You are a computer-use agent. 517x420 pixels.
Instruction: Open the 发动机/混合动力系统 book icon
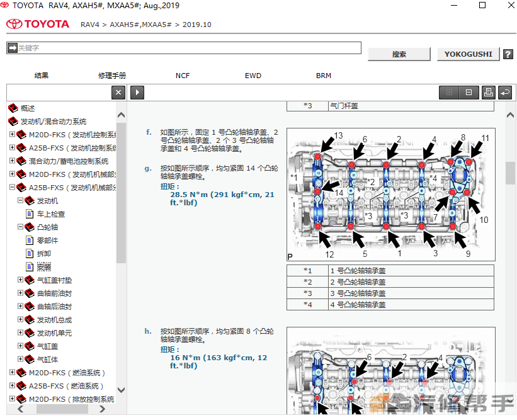tap(13, 122)
